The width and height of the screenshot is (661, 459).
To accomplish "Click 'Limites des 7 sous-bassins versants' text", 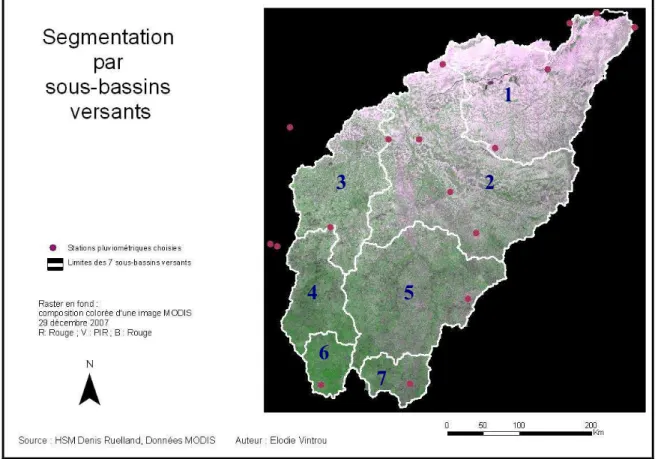I will 129,263.
